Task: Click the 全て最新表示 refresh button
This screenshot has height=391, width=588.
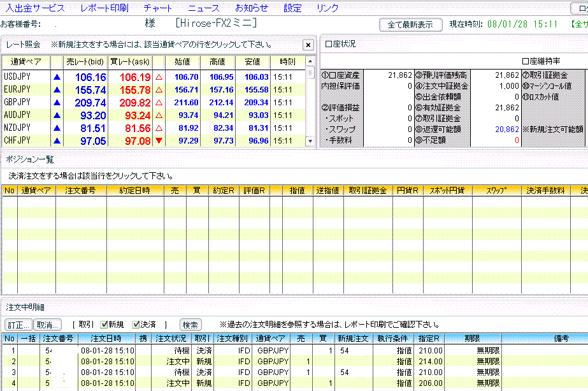Action: click(411, 25)
